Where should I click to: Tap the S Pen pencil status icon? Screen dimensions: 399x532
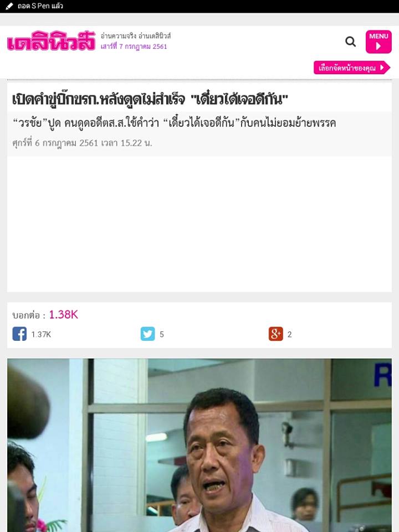9,6
